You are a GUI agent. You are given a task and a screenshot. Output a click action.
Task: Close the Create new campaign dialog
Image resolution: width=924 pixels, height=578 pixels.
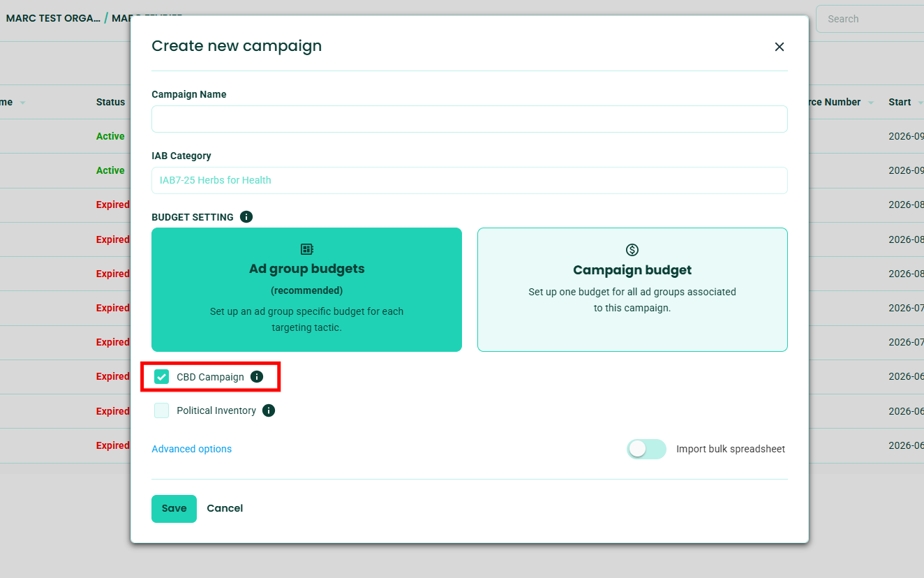click(x=780, y=47)
